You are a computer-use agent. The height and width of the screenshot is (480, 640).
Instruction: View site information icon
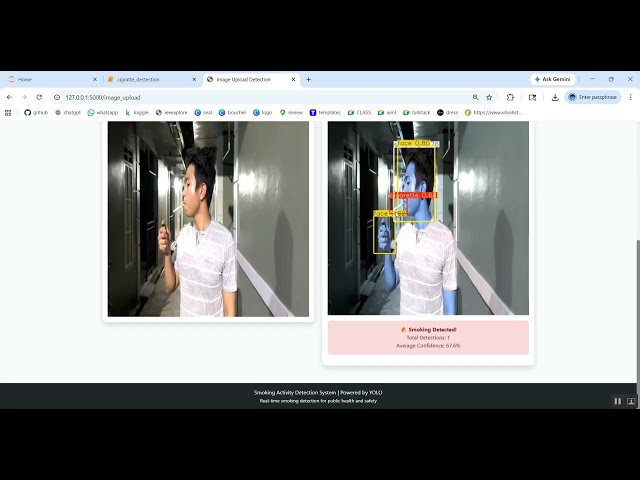(57, 97)
